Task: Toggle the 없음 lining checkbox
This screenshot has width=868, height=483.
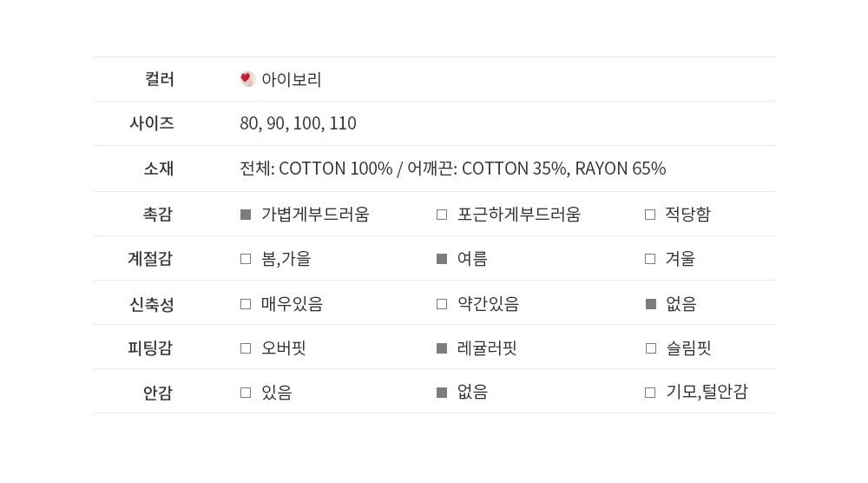Action: [x=442, y=393]
